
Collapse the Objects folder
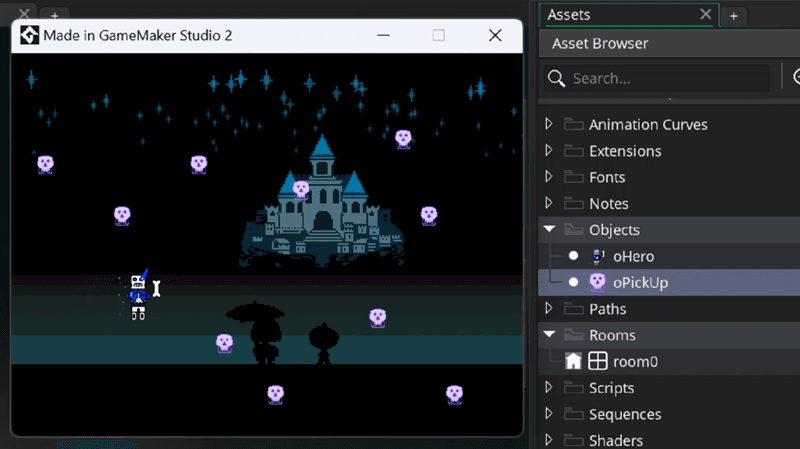548,230
